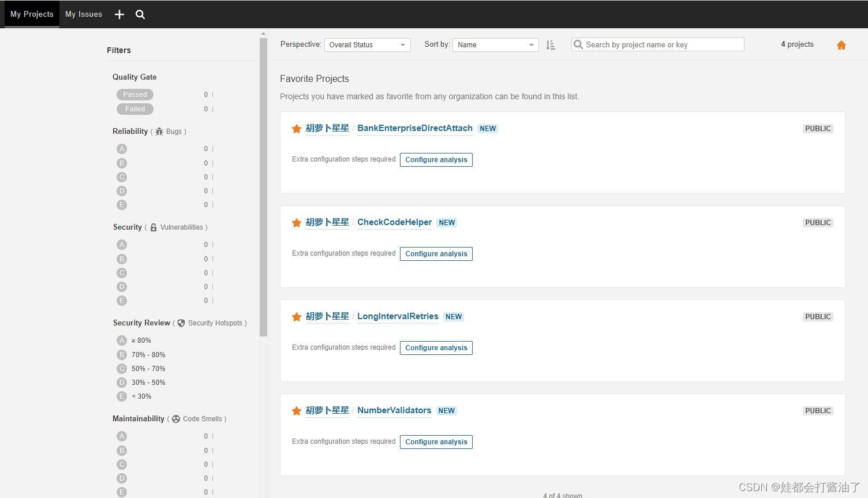Click the Filters heading

coord(119,50)
